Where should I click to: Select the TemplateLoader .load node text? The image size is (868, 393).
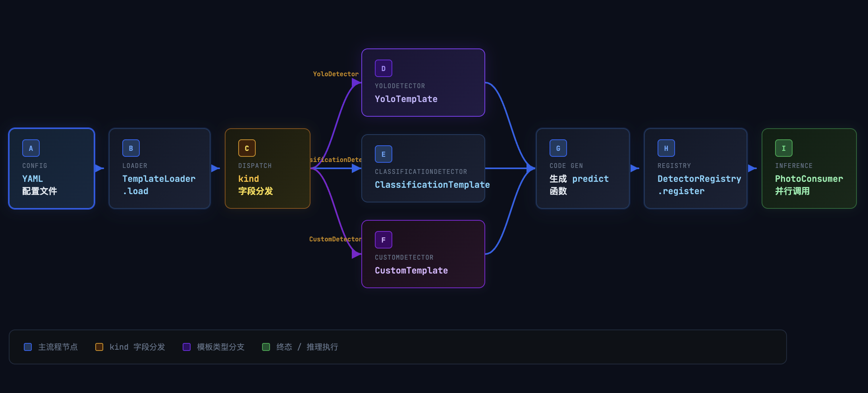coord(159,185)
